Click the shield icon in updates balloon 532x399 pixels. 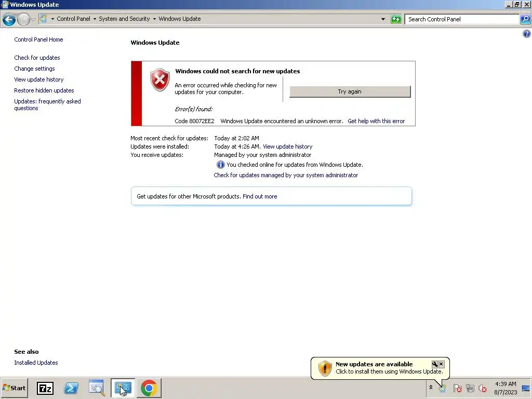pyautogui.click(x=325, y=368)
